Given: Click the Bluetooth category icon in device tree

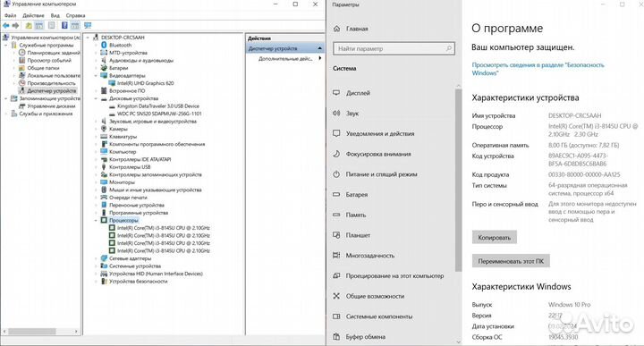Looking at the screenshot, I should (x=104, y=45).
